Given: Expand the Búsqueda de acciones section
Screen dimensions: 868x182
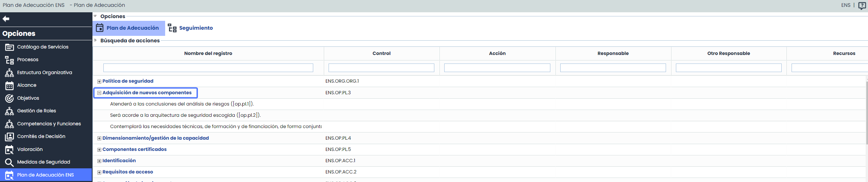Looking at the screenshot, I should click(x=96, y=40).
